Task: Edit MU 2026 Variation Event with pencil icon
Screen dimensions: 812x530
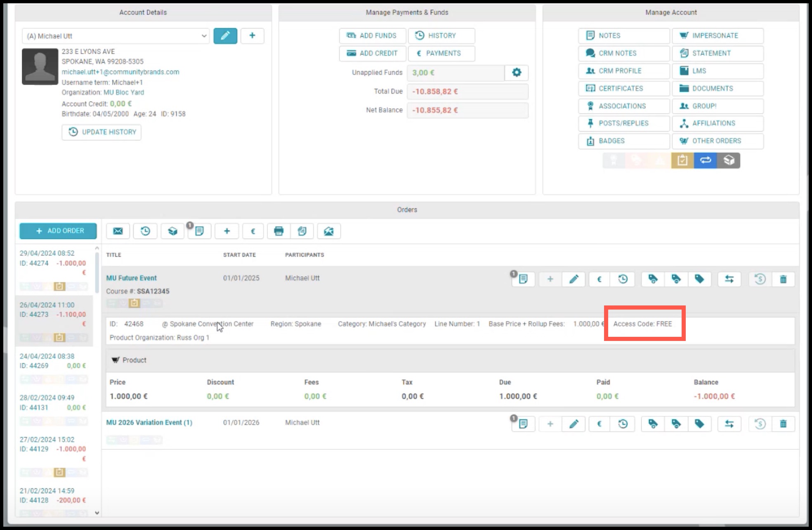Action: 574,424
